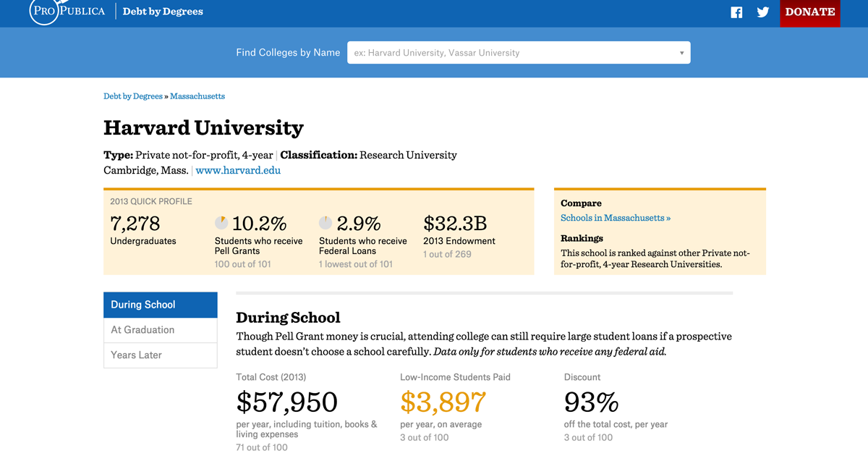Screen dimensions: 868x456
Task: Click the 10.2% Pell Grants value
Action: coord(260,223)
